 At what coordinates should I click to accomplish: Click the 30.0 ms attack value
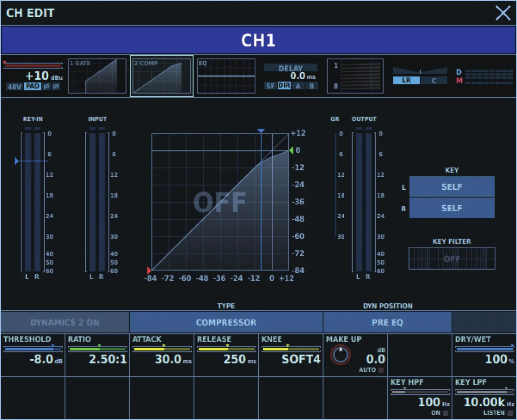pyautogui.click(x=173, y=359)
